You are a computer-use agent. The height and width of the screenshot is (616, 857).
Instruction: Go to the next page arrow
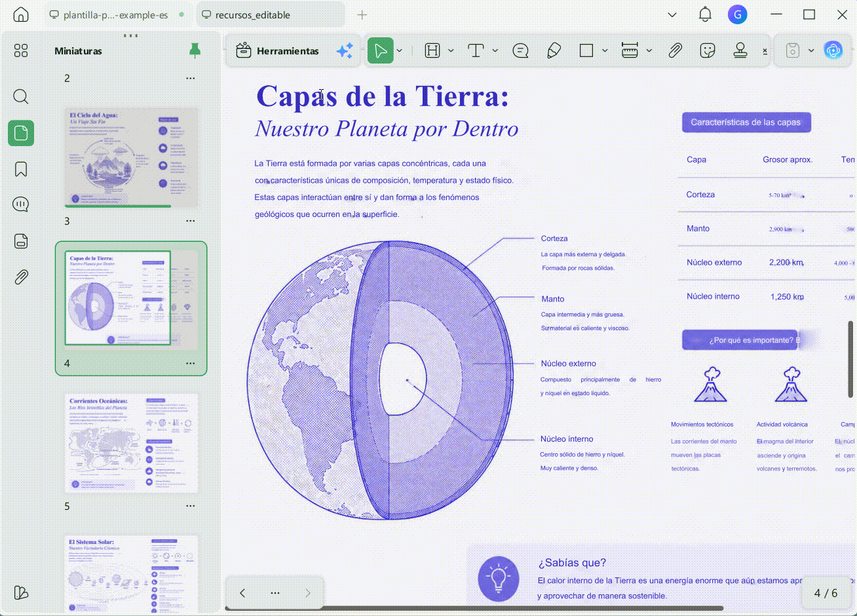click(308, 593)
